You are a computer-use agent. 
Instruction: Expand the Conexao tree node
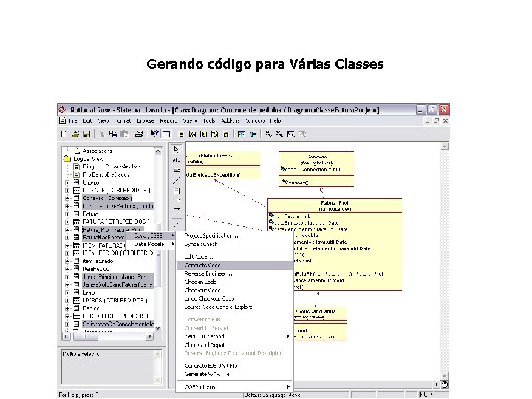67,198
